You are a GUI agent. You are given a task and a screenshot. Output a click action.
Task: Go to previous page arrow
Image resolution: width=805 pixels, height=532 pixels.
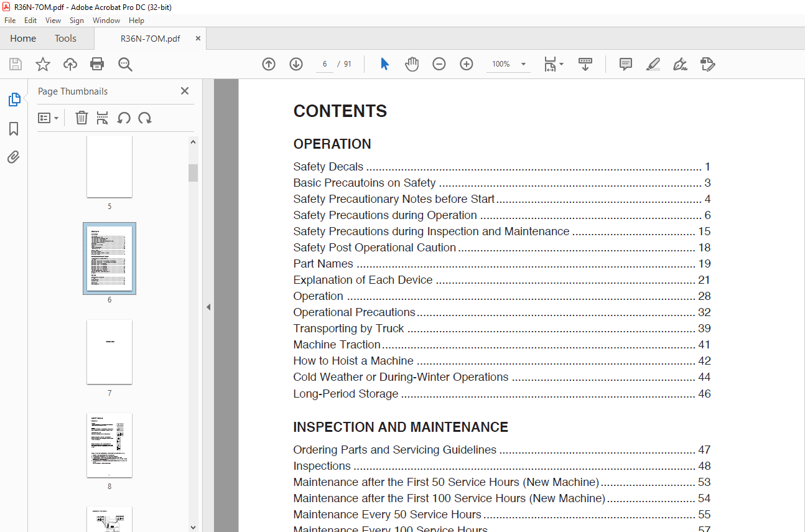[x=269, y=64]
